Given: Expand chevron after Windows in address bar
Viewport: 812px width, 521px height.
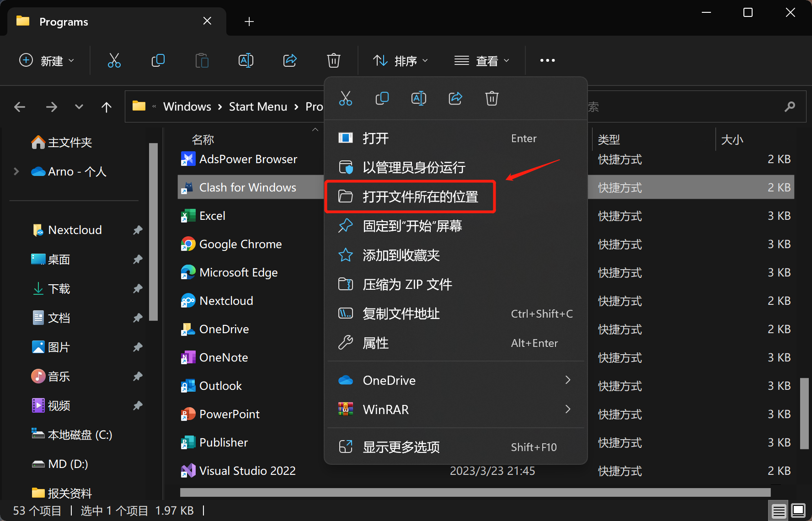Looking at the screenshot, I should click(x=220, y=107).
